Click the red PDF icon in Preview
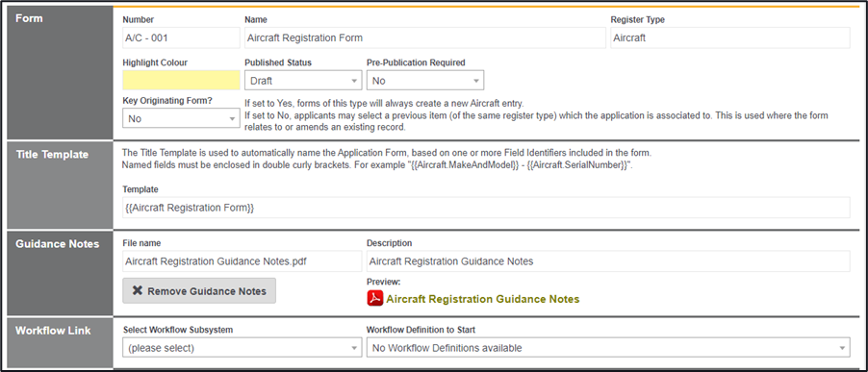Screen dimensions: 868x372 click(374, 299)
